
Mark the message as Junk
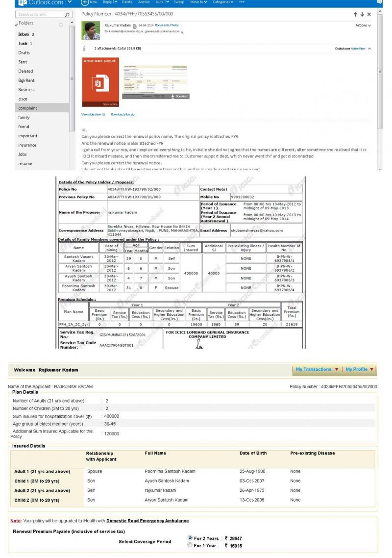(x=159, y=2)
